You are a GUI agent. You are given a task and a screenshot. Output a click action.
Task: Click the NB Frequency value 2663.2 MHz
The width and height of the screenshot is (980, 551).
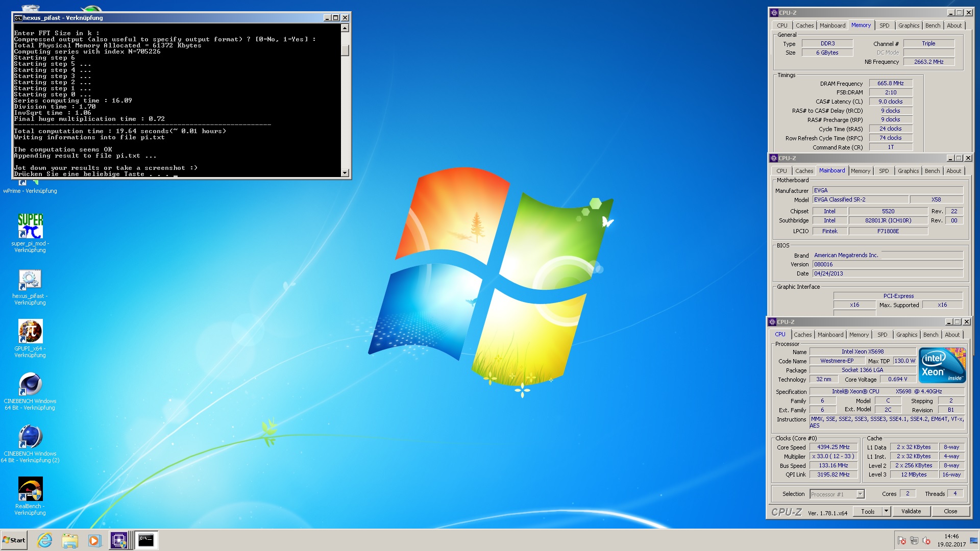(x=928, y=62)
